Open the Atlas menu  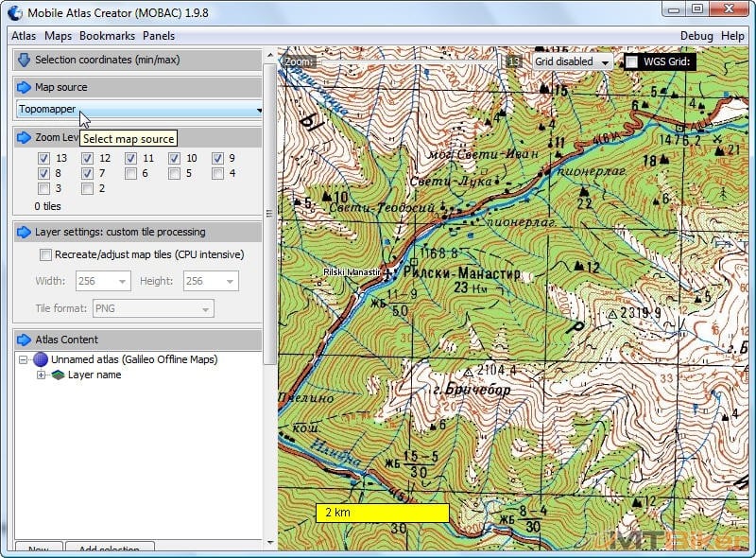point(24,36)
